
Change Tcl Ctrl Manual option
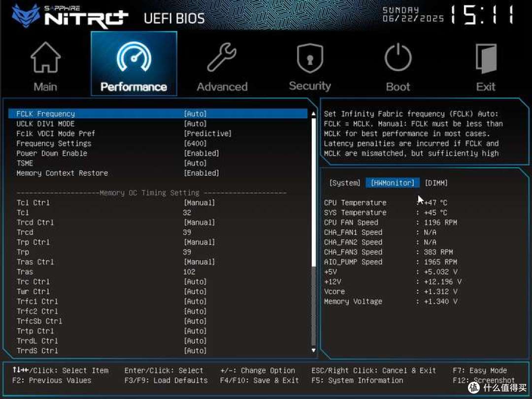[199, 202]
